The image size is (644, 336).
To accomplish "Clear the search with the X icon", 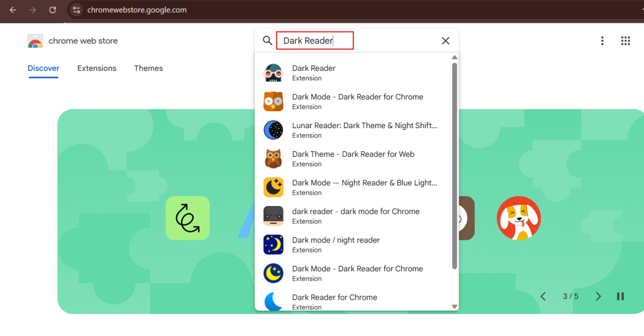I will 446,41.
